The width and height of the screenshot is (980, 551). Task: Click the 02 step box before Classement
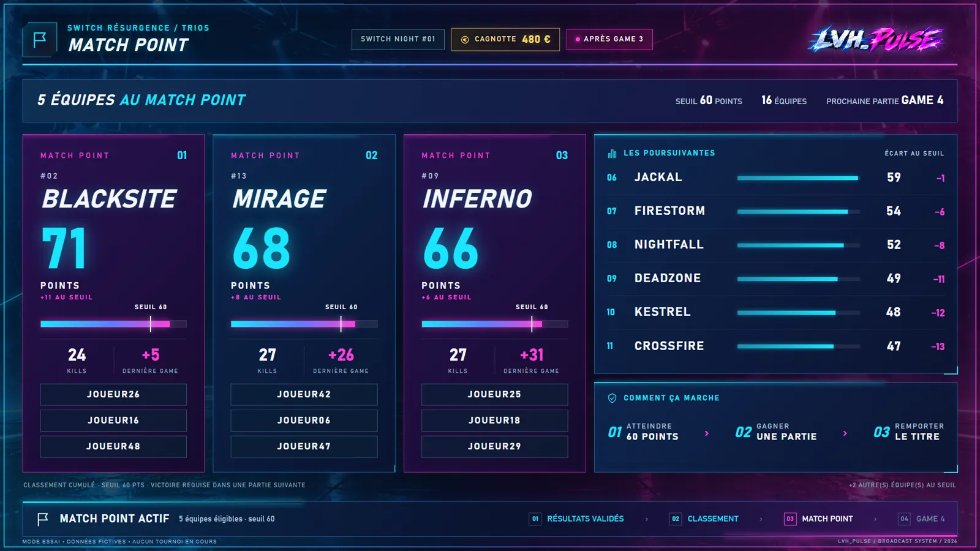tap(676, 519)
